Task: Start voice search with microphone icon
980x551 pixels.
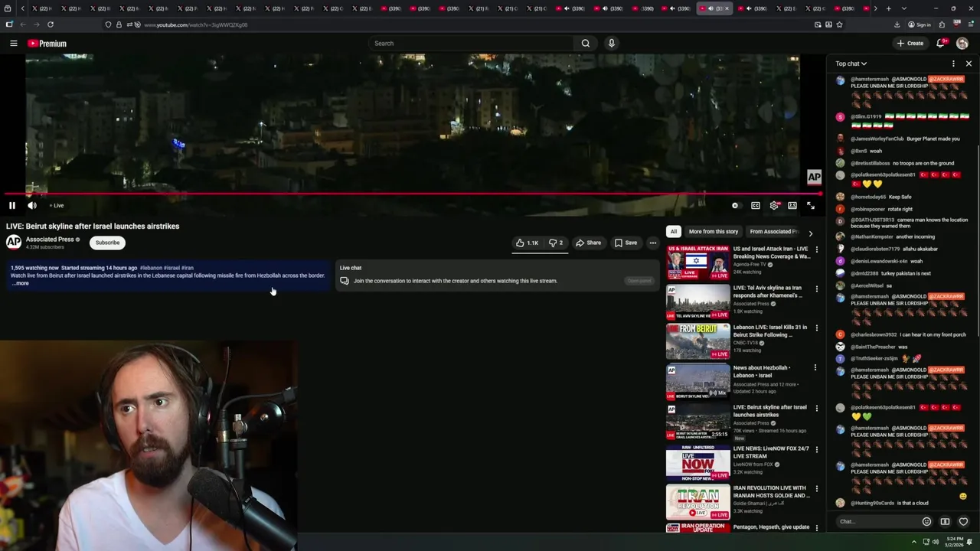Action: pos(611,43)
